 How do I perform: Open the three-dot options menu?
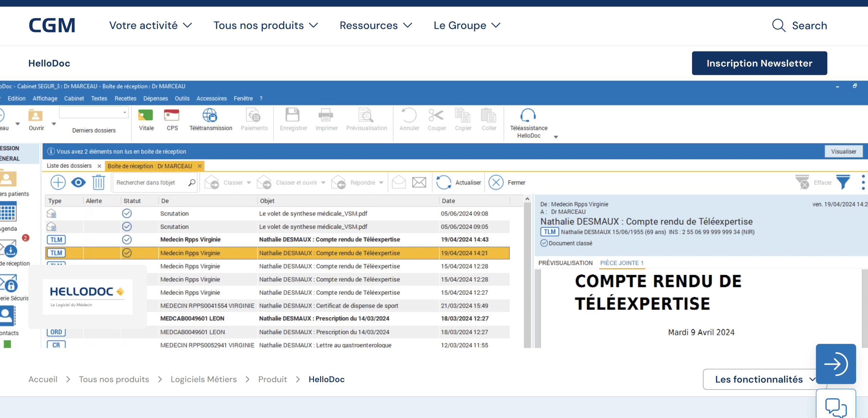tap(863, 182)
